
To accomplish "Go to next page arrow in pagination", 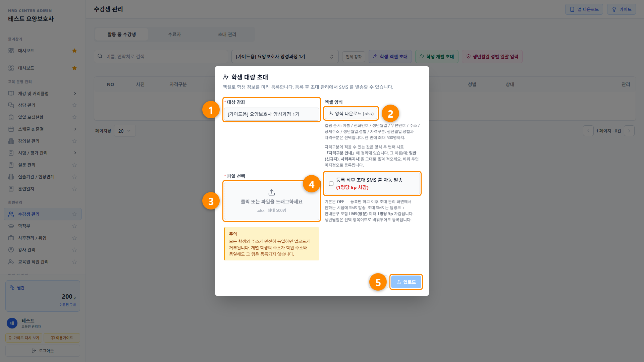I will point(629,131).
